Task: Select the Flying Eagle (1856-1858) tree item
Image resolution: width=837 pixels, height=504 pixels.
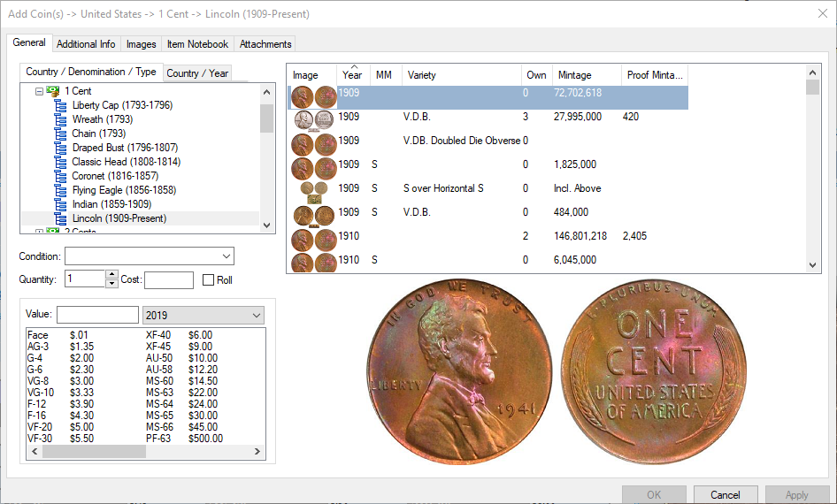Action: [x=124, y=190]
